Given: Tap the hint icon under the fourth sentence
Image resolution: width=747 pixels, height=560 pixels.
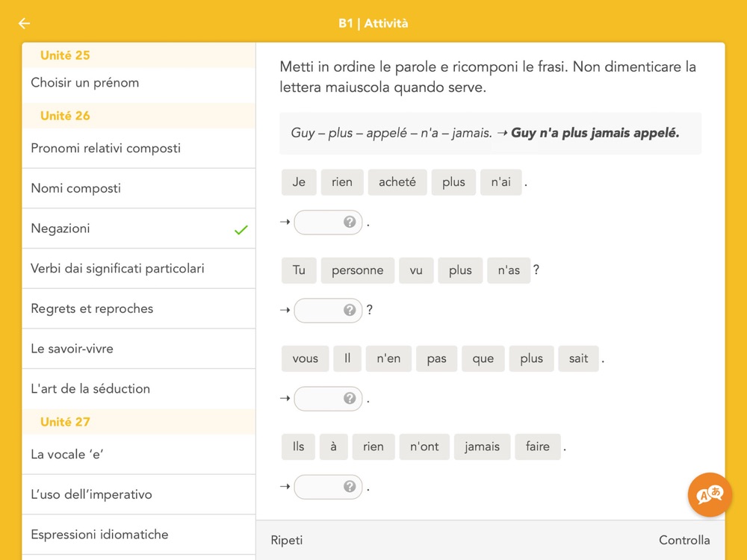Looking at the screenshot, I should (350, 486).
